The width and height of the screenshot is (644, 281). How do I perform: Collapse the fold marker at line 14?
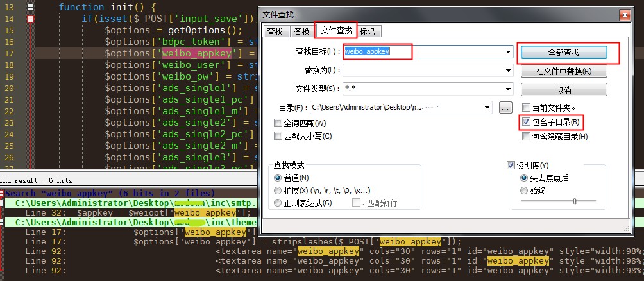[x=30, y=19]
